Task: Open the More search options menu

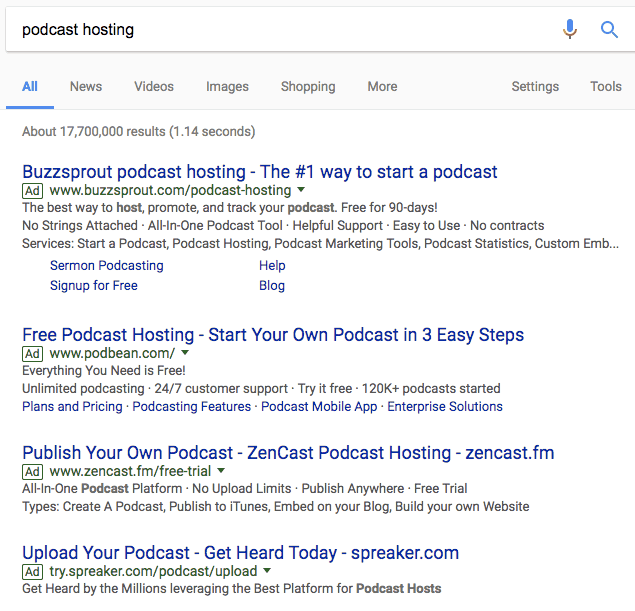Action: pos(382,87)
